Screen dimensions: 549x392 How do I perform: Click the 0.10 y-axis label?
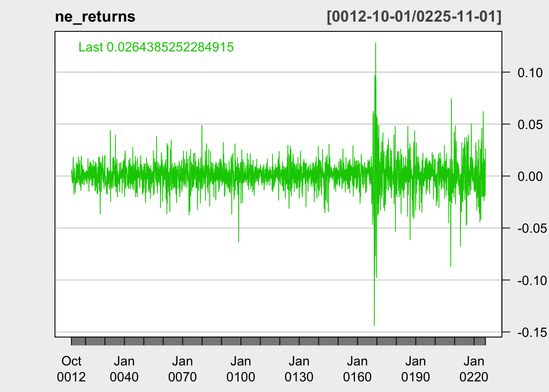click(x=530, y=73)
